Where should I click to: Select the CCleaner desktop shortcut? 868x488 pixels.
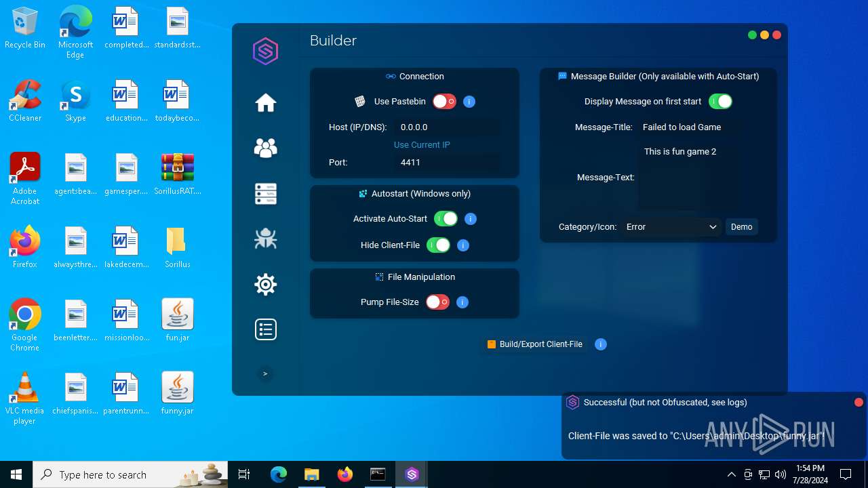(25, 102)
